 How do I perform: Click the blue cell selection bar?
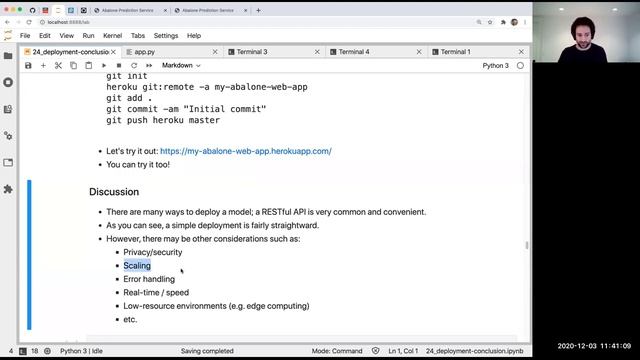click(x=29, y=255)
